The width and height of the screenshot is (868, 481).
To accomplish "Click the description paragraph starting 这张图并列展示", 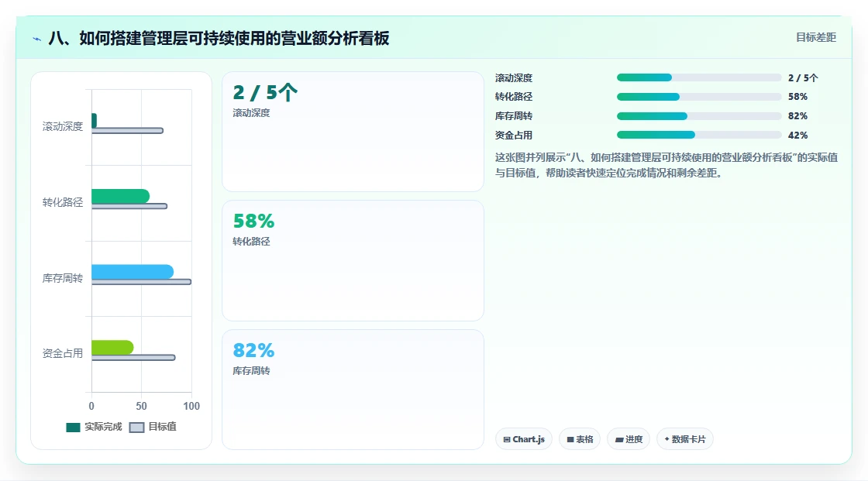I will tap(666, 165).
